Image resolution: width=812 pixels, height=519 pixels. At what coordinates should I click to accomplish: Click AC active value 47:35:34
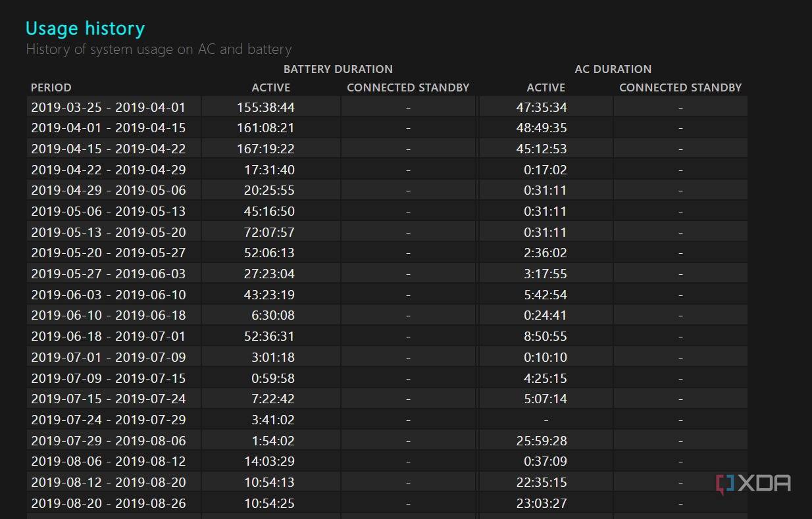pos(542,107)
